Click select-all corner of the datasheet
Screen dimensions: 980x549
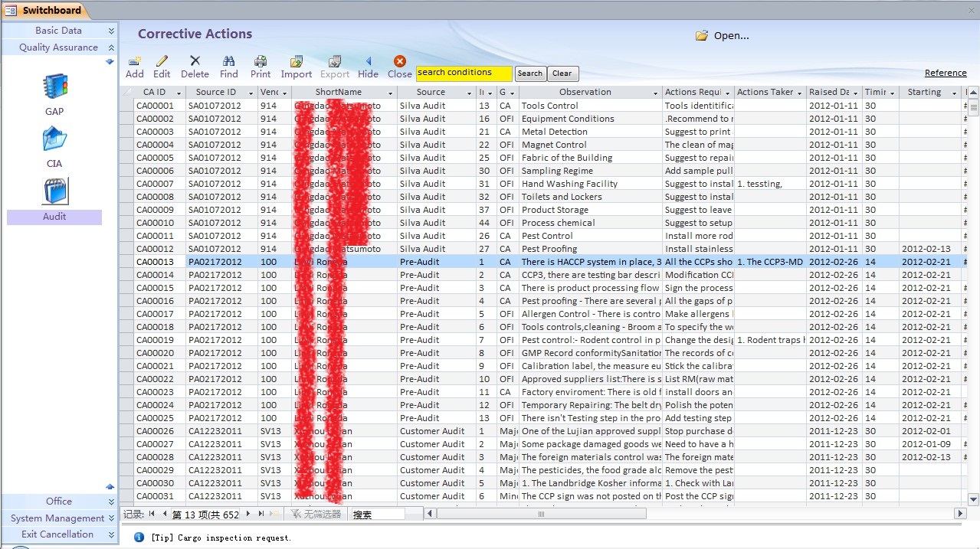click(126, 93)
